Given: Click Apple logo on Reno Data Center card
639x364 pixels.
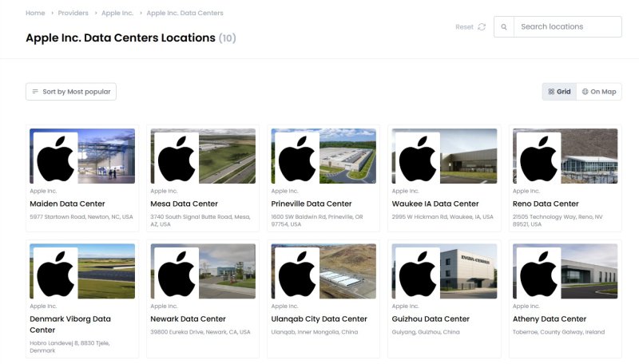Looking at the screenshot, I should [x=538, y=157].
